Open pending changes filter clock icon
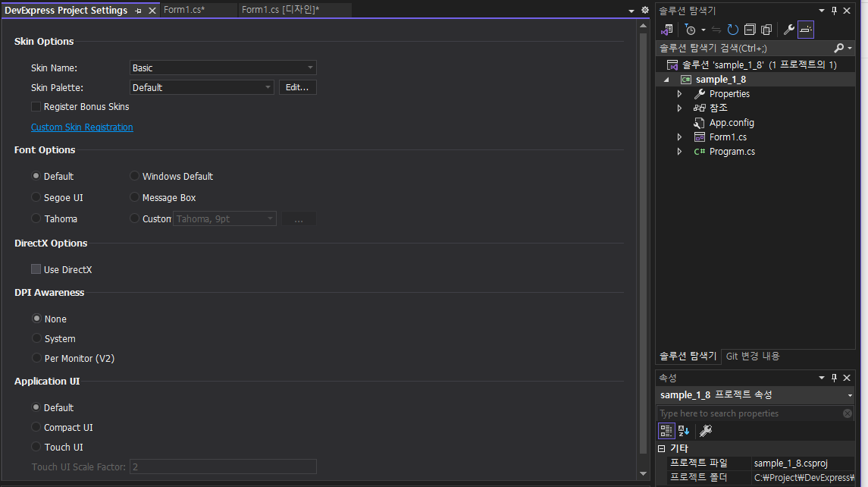The width and height of the screenshot is (868, 487). pos(690,30)
